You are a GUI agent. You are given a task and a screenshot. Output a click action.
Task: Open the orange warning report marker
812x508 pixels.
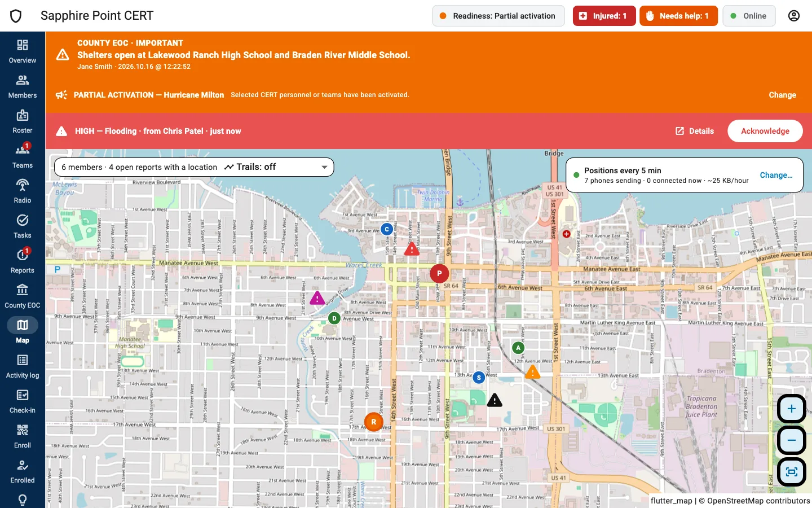(532, 372)
